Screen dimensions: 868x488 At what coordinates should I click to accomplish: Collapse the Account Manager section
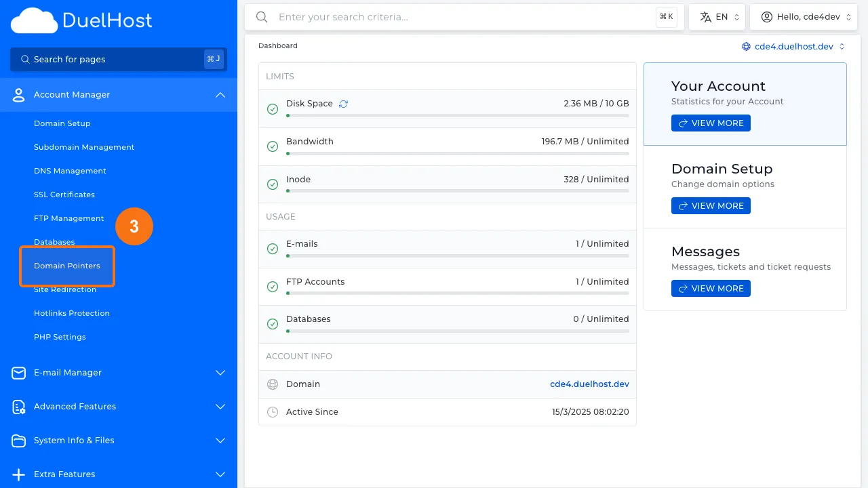click(220, 95)
